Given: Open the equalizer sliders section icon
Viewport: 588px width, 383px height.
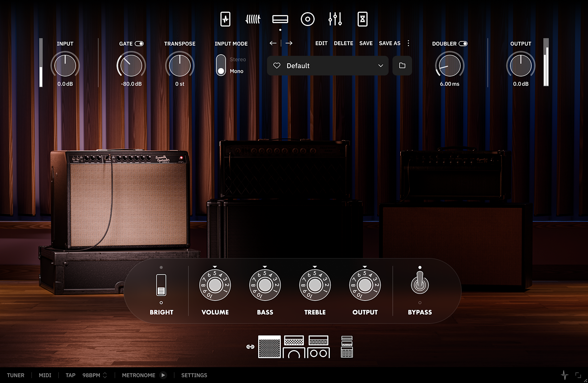Looking at the screenshot, I should pos(335,19).
